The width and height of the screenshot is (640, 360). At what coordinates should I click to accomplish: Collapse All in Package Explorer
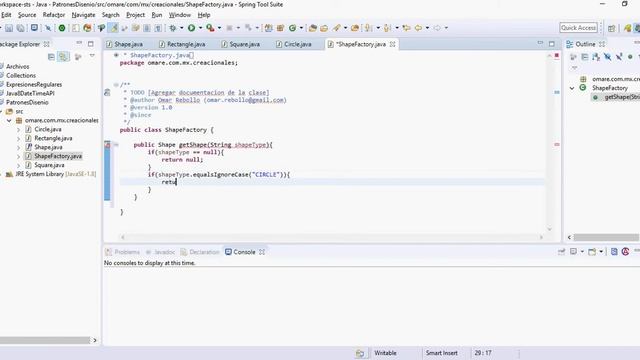point(51,57)
